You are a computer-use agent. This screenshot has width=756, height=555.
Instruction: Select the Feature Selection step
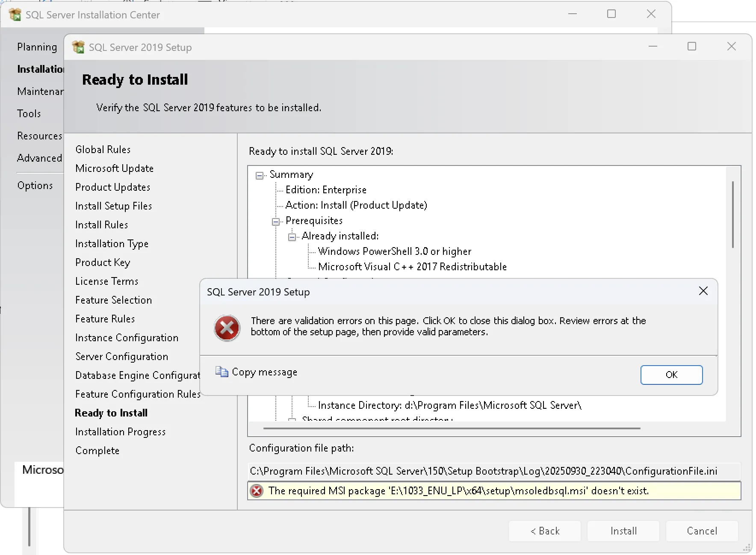point(113,300)
